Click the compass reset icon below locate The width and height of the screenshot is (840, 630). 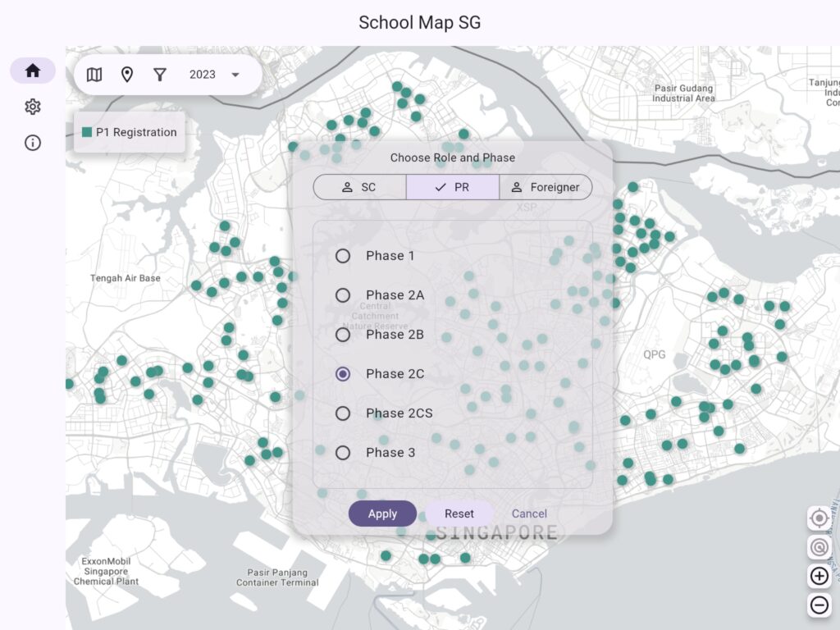[819, 547]
